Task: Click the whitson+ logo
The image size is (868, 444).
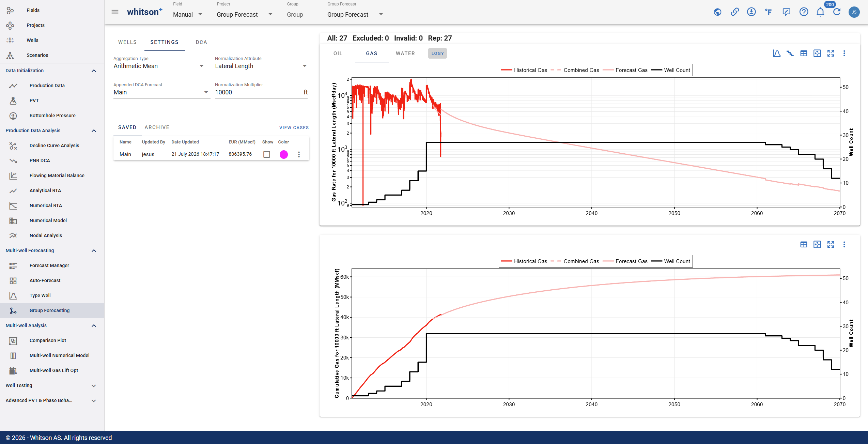Action: click(x=144, y=12)
